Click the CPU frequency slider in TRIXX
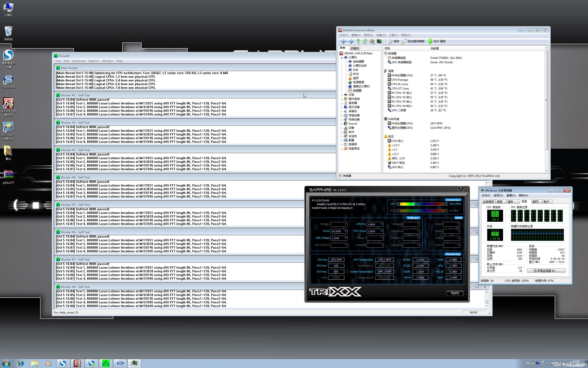 coord(422,204)
